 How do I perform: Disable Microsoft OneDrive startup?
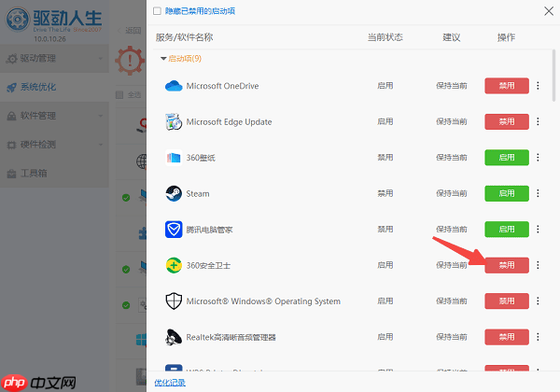(507, 86)
